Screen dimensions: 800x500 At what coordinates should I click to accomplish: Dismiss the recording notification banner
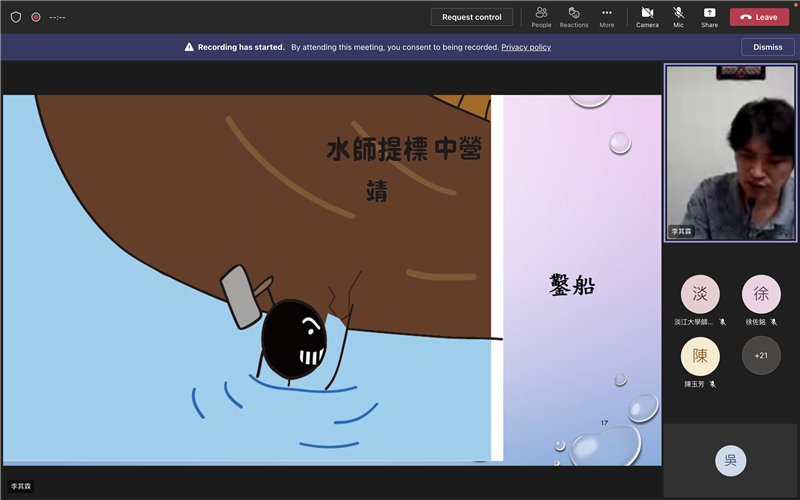point(768,47)
